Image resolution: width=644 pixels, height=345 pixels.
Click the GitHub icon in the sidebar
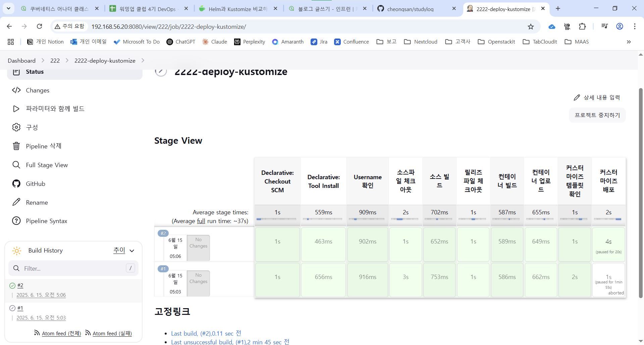[16, 184]
